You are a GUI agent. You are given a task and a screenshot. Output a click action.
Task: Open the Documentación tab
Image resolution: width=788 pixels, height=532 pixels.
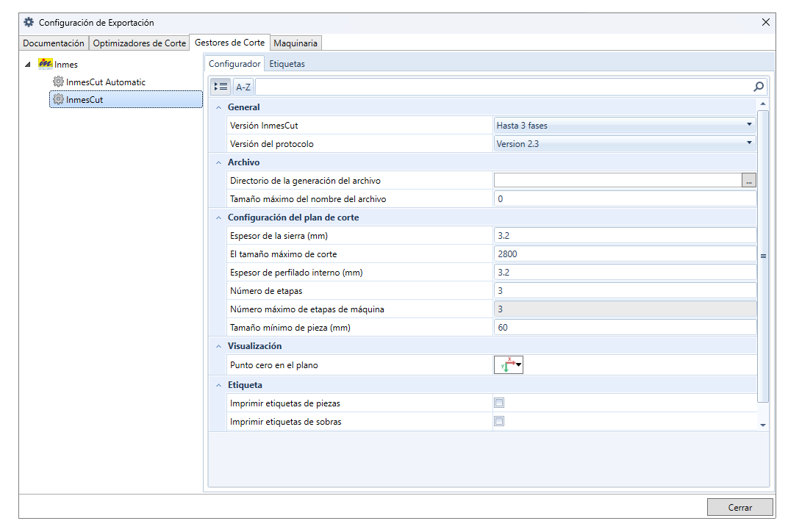pos(54,43)
